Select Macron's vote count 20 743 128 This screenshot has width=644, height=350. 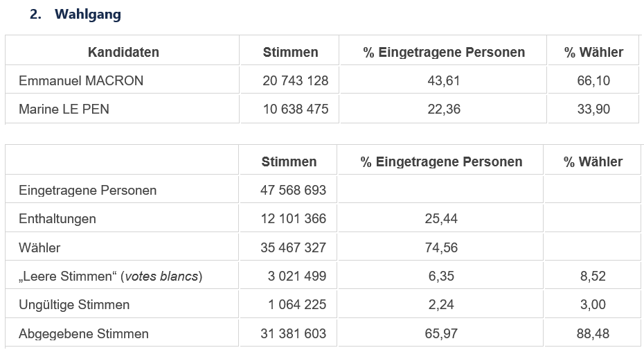click(296, 80)
